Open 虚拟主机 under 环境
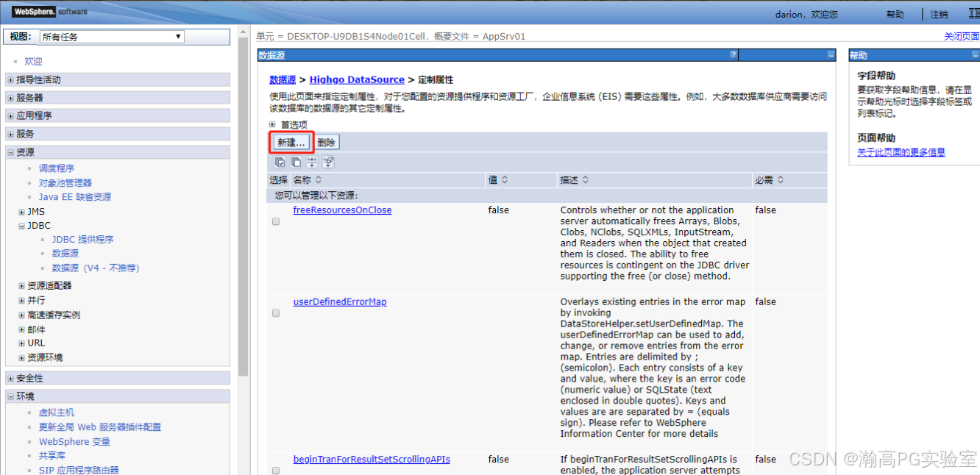 pyautogui.click(x=57, y=413)
